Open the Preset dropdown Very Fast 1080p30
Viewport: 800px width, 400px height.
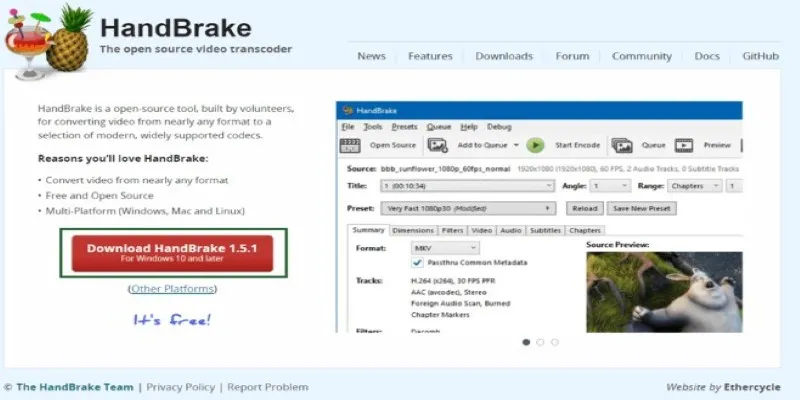468,208
